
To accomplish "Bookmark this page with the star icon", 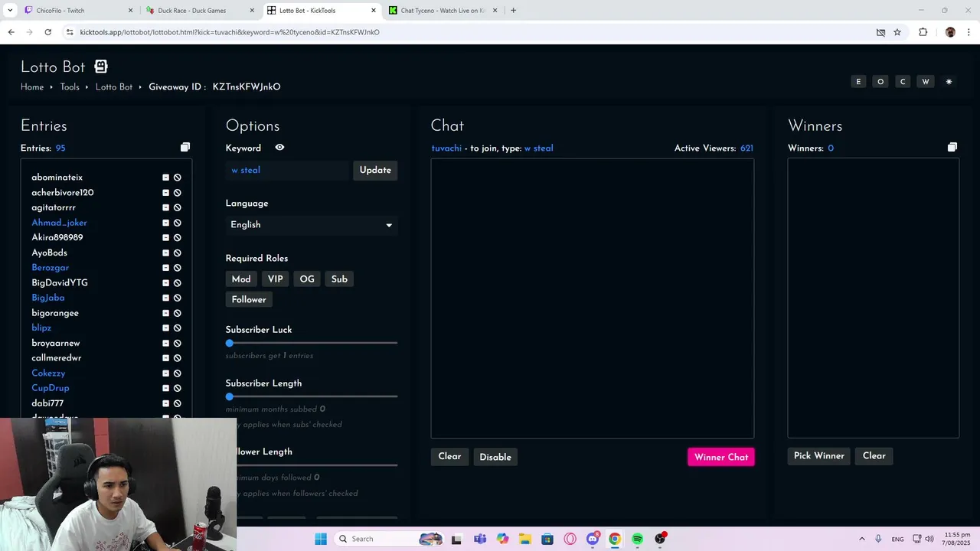I will 897,32.
